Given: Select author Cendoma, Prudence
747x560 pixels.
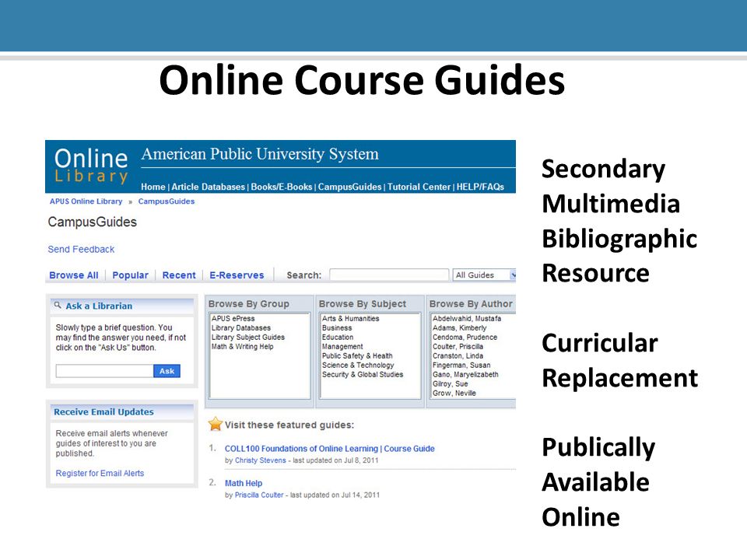Looking at the screenshot, I should (465, 337).
